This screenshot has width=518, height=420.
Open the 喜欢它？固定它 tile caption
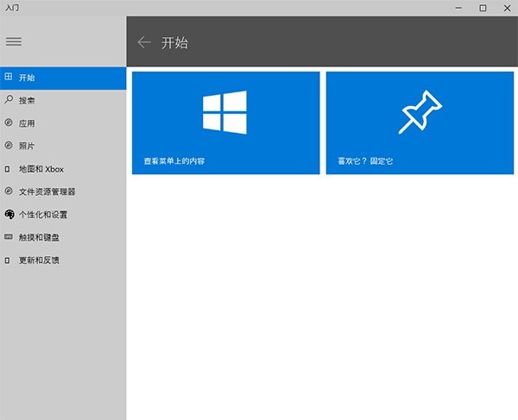tap(365, 161)
